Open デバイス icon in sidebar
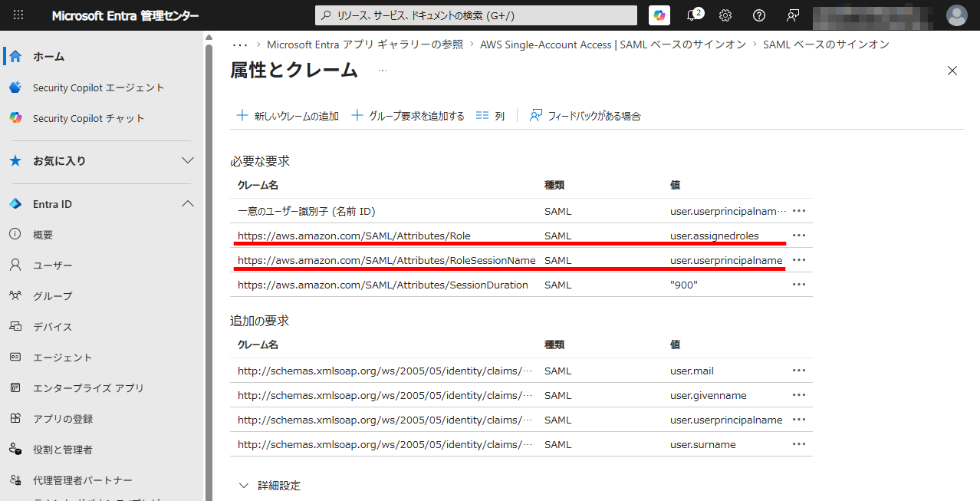Viewport: 980px width, 501px height. coord(15,327)
